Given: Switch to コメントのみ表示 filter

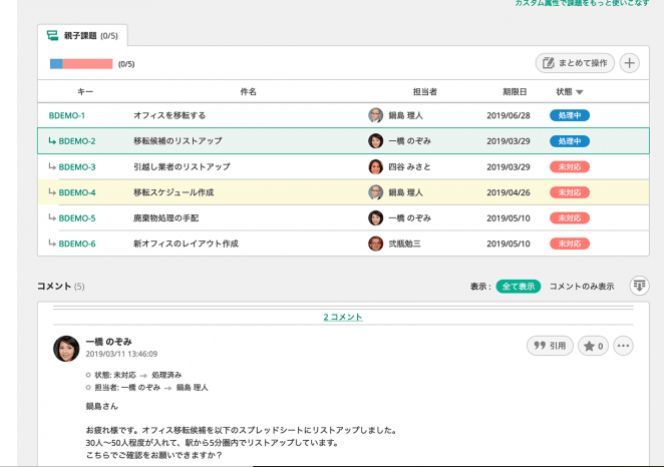Looking at the screenshot, I should pos(582,286).
